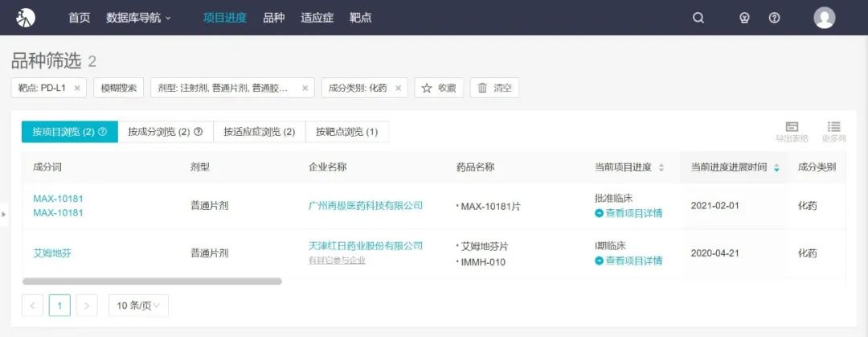Viewport: 868px width, 337px height.
Task: Click the MAX-10181片 drug name
Action: (x=490, y=206)
